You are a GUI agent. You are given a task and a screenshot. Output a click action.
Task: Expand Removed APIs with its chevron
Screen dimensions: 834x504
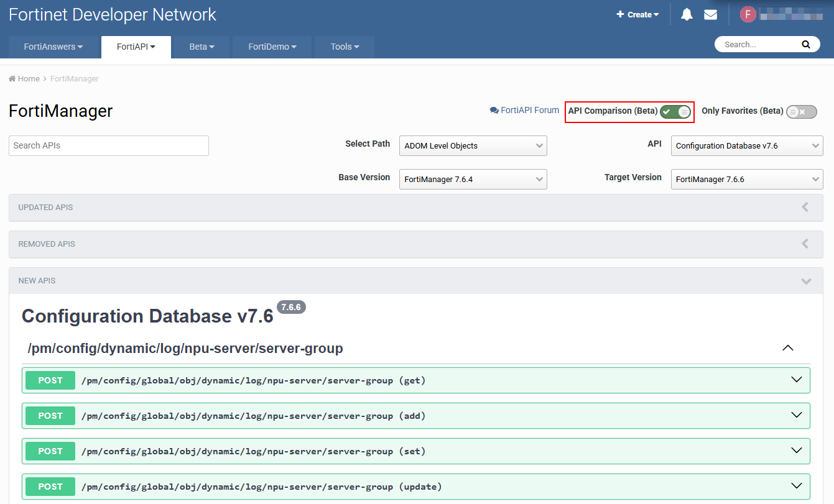805,244
